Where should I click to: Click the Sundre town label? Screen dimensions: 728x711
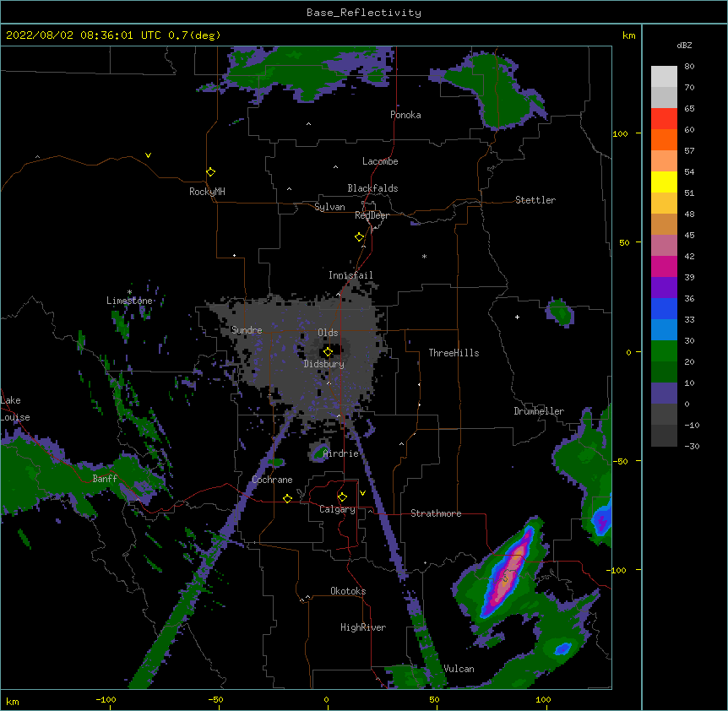(x=247, y=330)
